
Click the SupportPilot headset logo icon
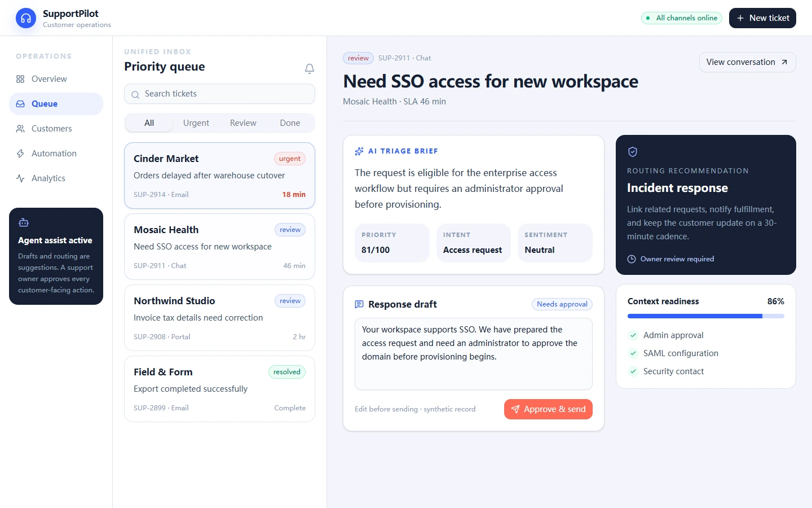(26, 18)
